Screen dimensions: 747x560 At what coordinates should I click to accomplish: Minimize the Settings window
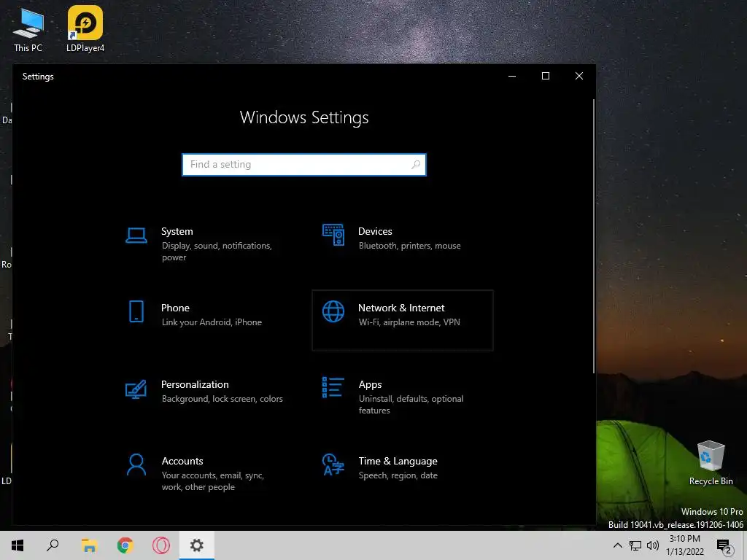click(512, 76)
